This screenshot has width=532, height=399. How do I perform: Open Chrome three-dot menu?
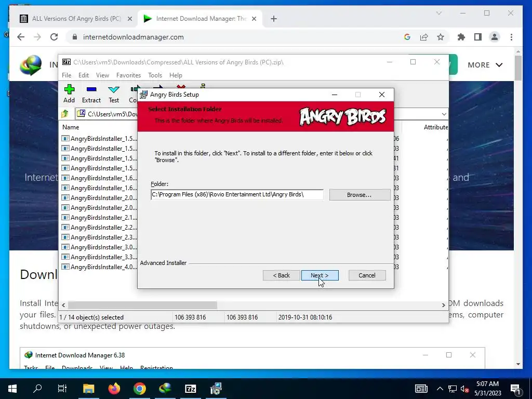coord(511,37)
